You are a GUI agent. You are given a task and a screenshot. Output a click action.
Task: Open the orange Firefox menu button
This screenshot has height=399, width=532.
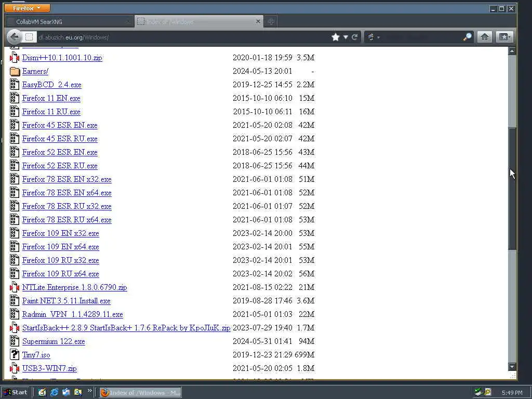(27, 8)
